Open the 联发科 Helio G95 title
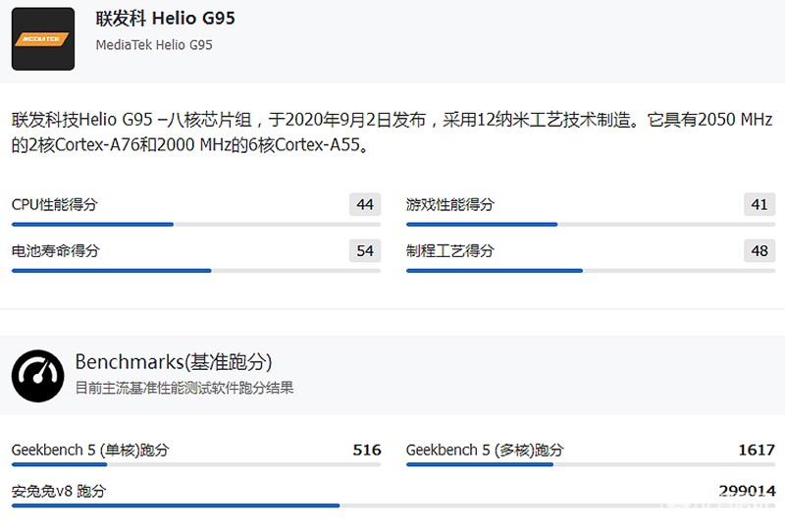This screenshot has height=532, width=785. [165, 19]
